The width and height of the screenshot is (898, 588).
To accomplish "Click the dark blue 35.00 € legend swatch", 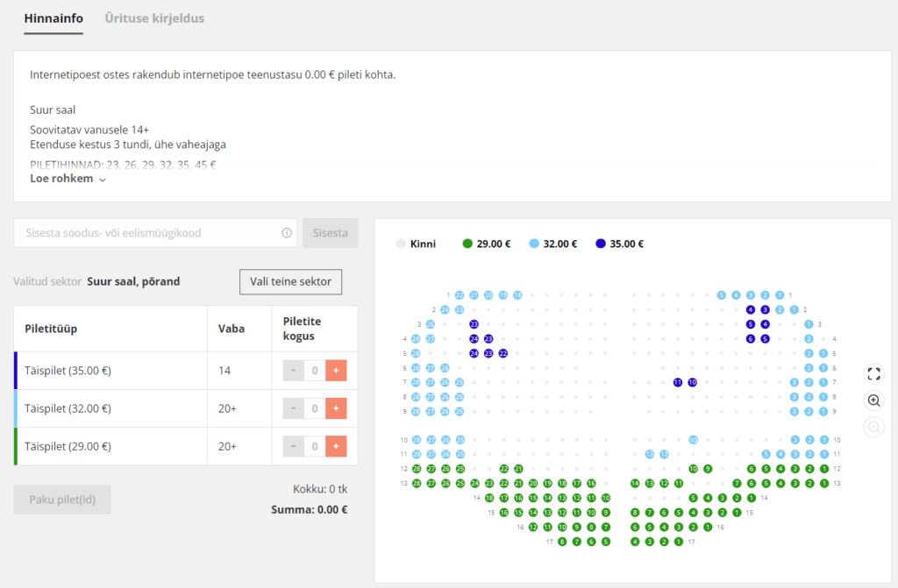I will [600, 244].
